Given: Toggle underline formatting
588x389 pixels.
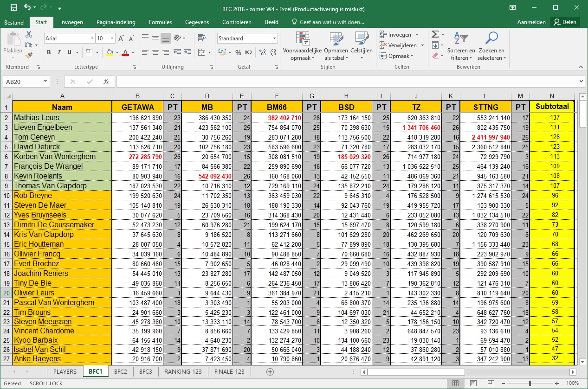Looking at the screenshot, I should (x=70, y=52).
